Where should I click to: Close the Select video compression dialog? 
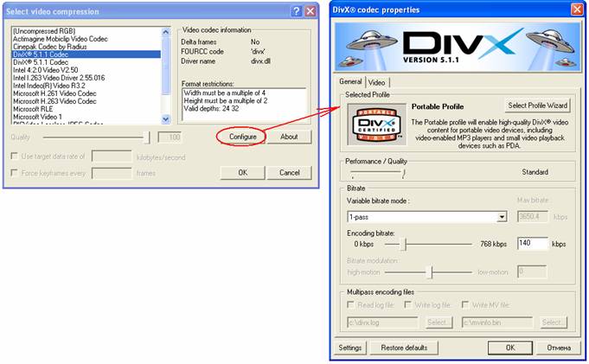pos(310,11)
